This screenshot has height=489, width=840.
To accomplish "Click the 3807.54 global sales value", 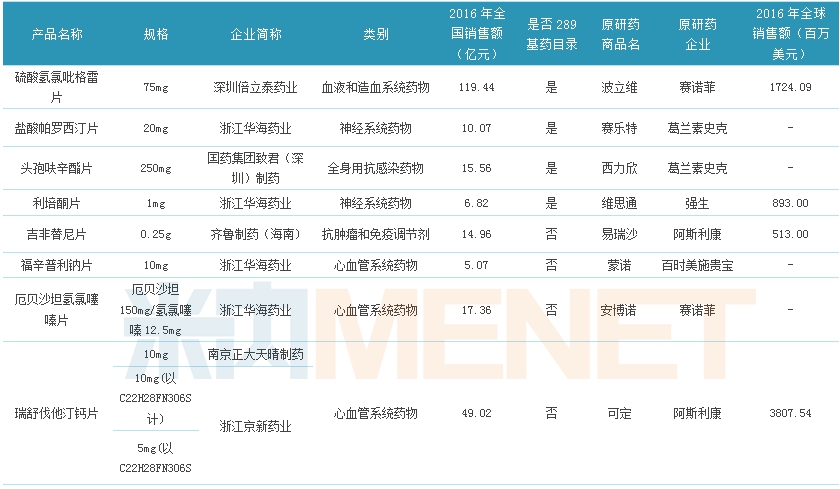I will [790, 413].
